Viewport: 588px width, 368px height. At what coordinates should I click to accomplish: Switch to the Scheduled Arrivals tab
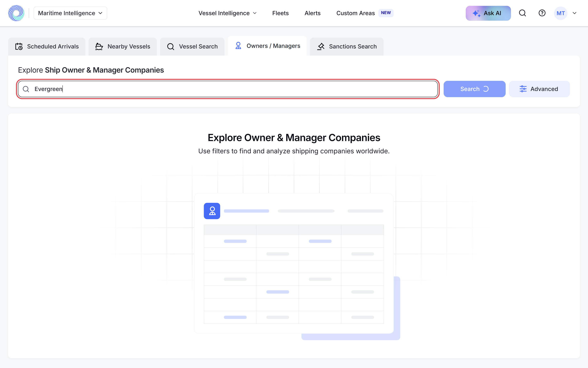click(47, 46)
